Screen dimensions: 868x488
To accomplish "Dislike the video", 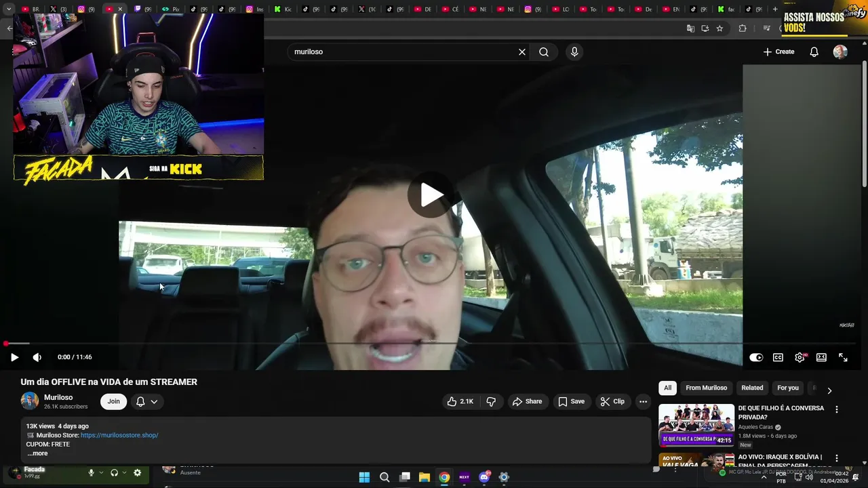I will pyautogui.click(x=491, y=401).
